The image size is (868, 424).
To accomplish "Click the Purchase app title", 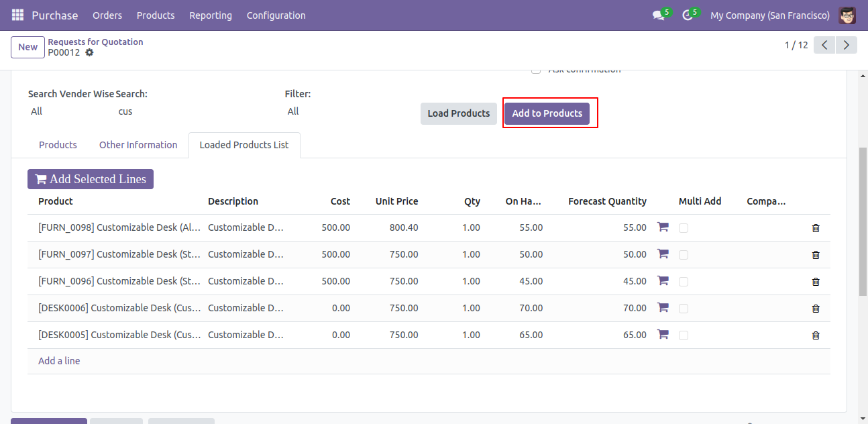I will [55, 15].
